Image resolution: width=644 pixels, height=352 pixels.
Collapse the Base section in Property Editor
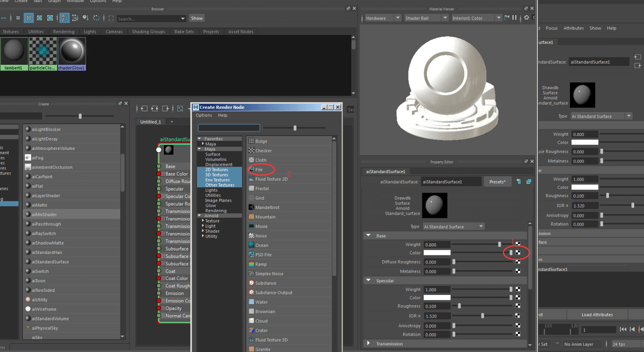tap(369, 235)
